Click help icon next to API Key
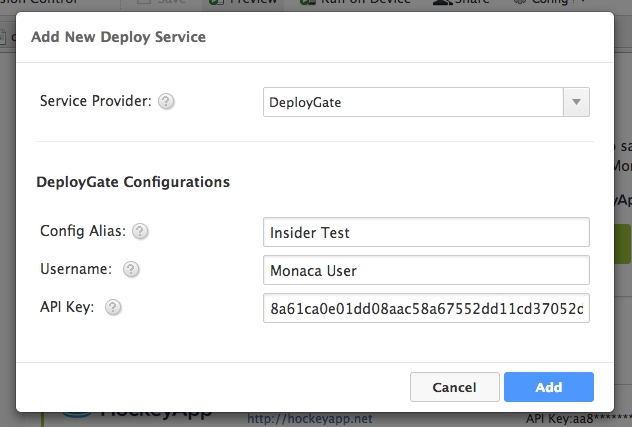This screenshot has width=632, height=427. tap(113, 307)
